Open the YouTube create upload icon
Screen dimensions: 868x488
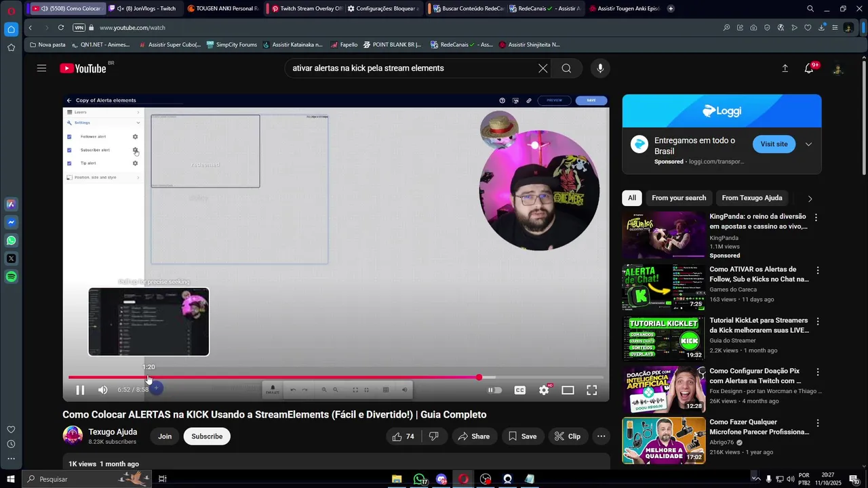785,68
